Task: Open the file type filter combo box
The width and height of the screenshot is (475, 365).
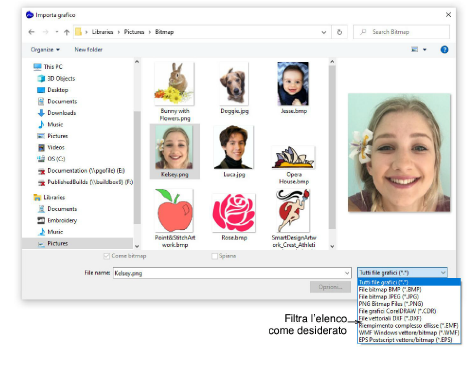Action: tap(402, 273)
